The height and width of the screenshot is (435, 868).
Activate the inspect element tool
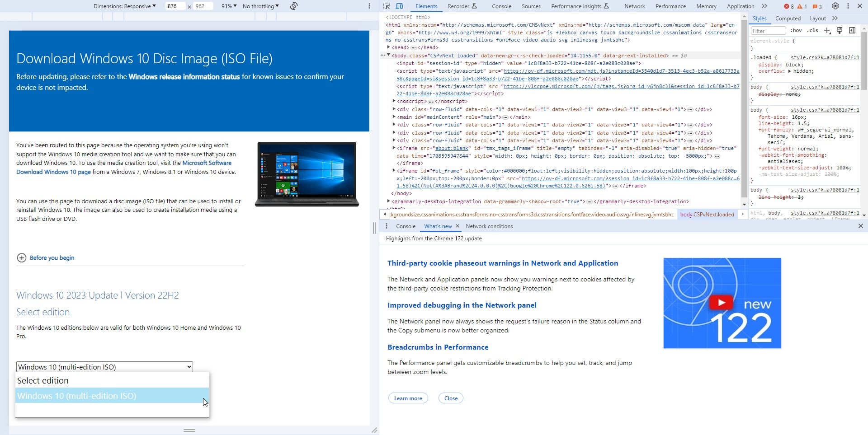[387, 6]
